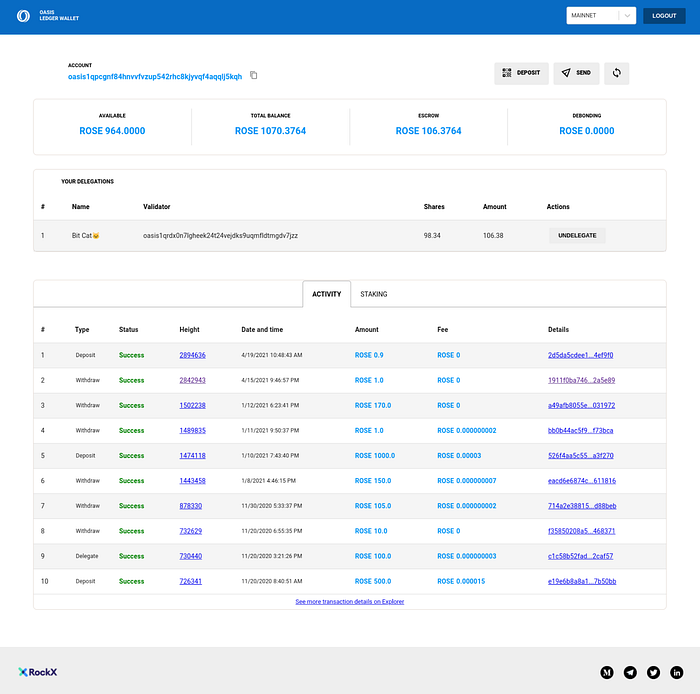
Task: Click the Send button with paper plane
Action: coord(576,73)
